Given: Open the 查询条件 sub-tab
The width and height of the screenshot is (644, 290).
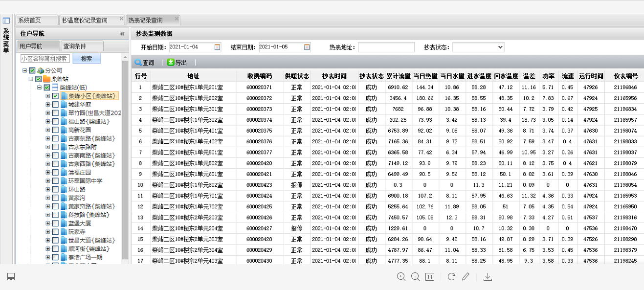Looking at the screenshot, I should tap(81, 46).
